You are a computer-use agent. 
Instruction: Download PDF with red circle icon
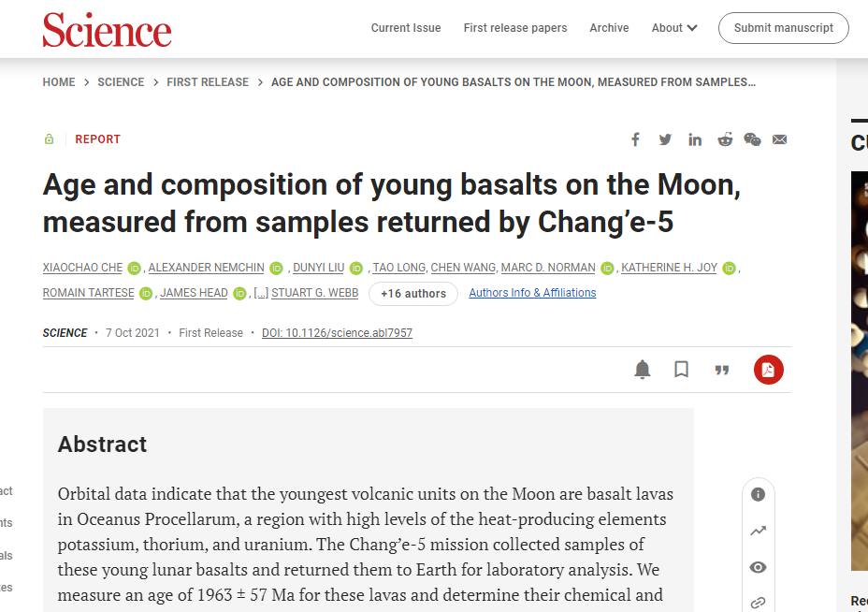pyautogui.click(x=768, y=370)
